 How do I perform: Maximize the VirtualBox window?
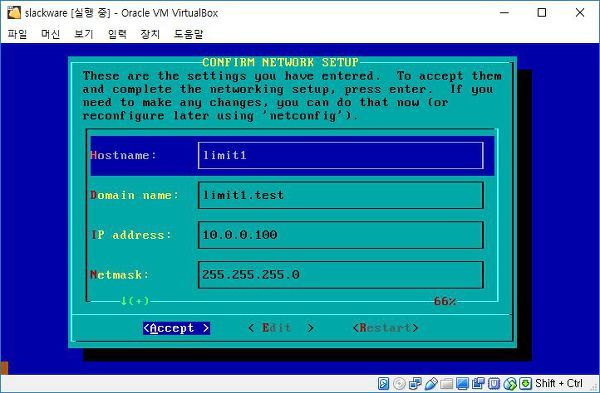click(542, 13)
